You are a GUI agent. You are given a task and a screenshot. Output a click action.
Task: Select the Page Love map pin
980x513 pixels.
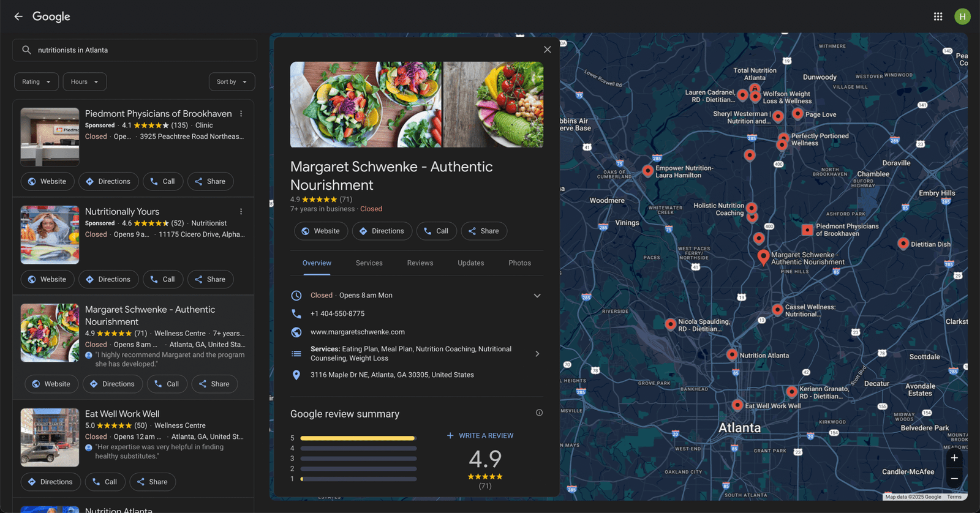tap(797, 113)
